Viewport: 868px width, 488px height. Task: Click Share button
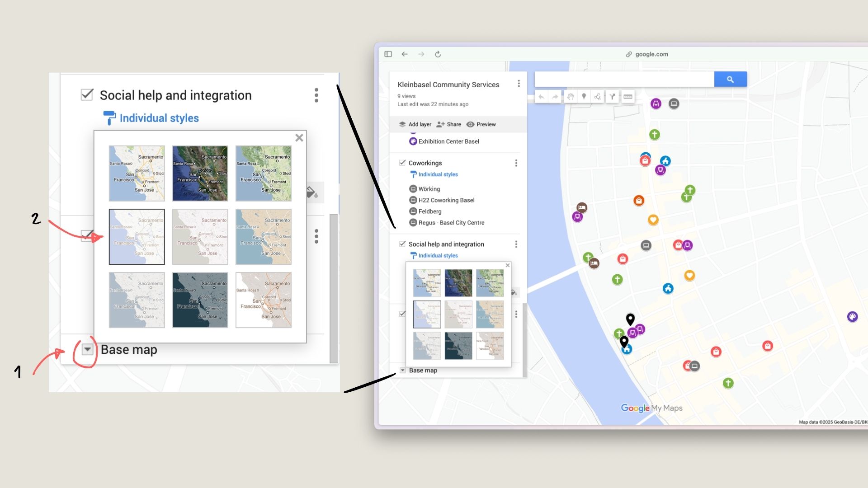[x=448, y=124]
